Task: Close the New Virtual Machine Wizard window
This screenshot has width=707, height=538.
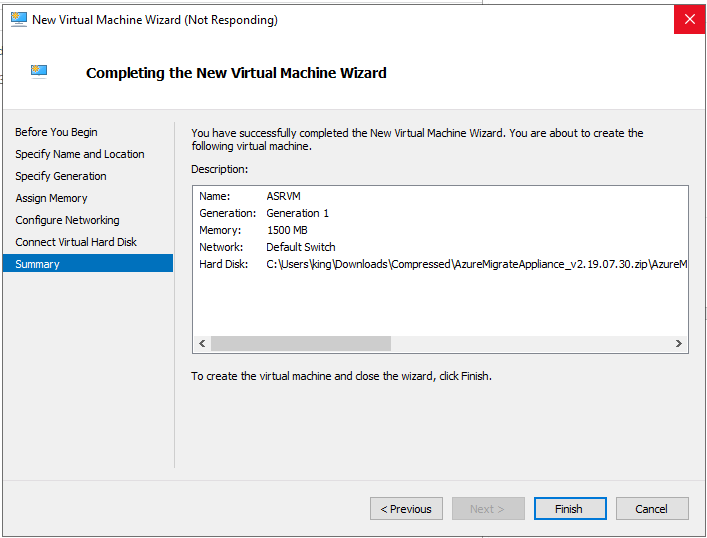Action: (689, 19)
